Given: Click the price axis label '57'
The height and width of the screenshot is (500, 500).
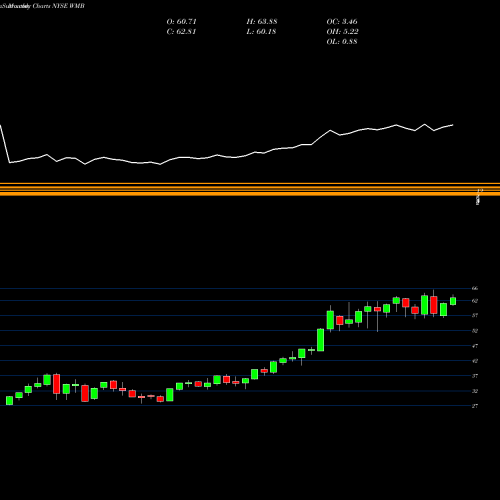Looking at the screenshot, I should click(x=475, y=315).
